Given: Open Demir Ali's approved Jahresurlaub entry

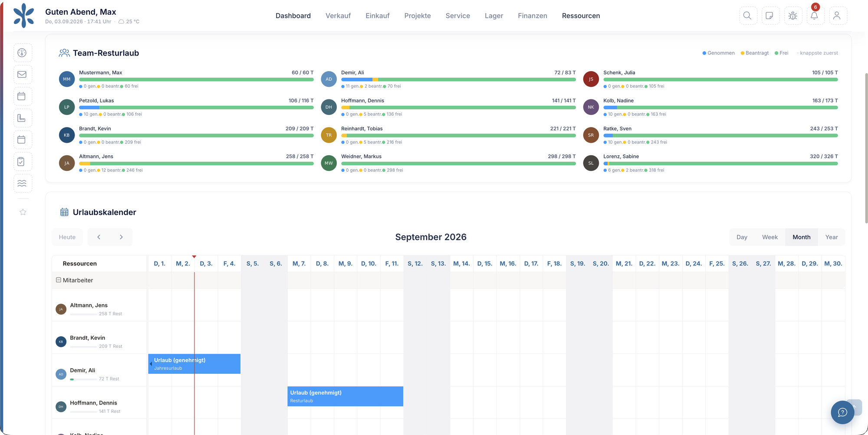Looking at the screenshot, I should point(194,364).
